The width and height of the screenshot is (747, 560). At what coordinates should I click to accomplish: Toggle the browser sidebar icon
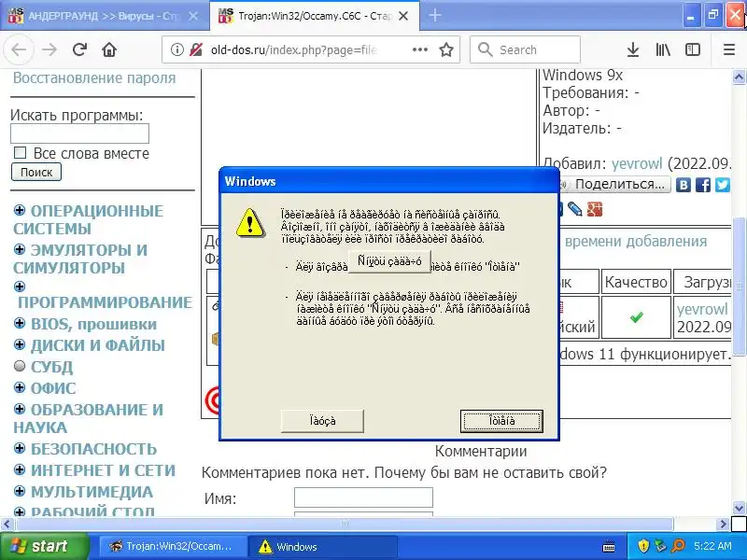pyautogui.click(x=692, y=49)
